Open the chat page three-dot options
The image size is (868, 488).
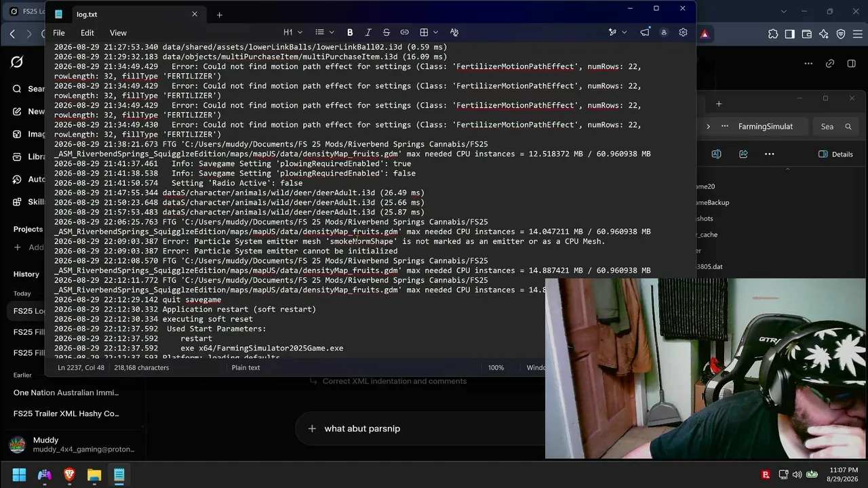tap(808, 63)
